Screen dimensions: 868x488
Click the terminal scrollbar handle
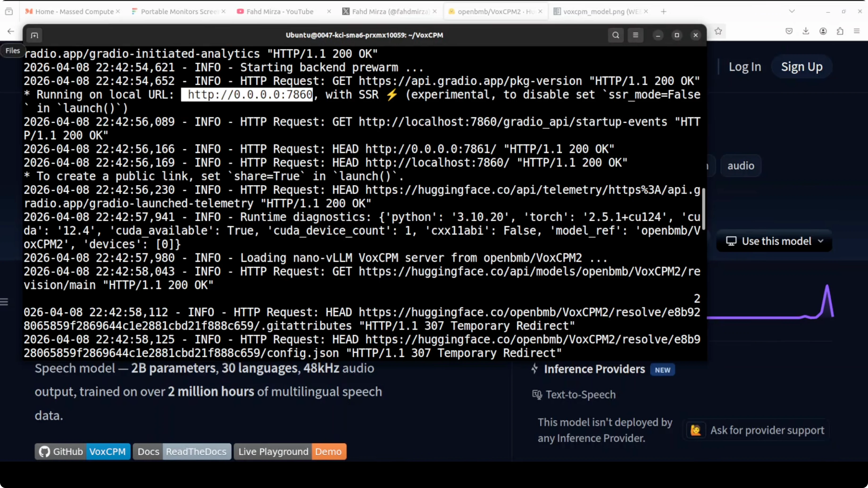tap(703, 209)
